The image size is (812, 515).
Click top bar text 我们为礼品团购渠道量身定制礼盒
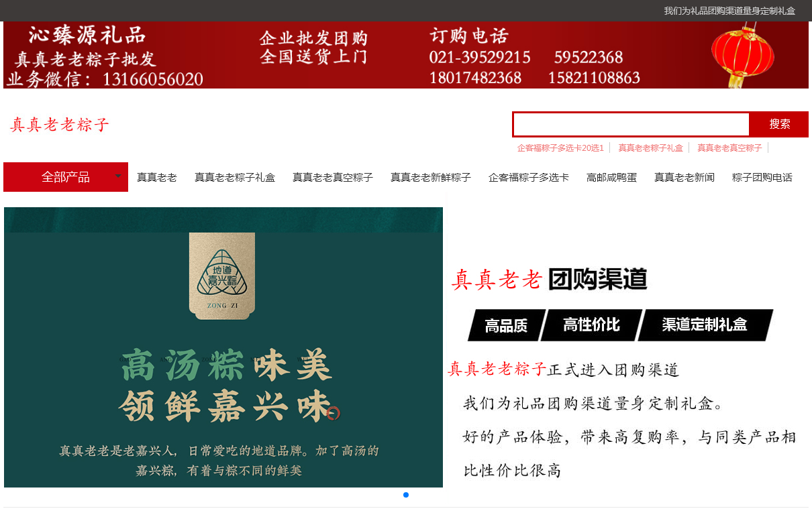tap(729, 11)
